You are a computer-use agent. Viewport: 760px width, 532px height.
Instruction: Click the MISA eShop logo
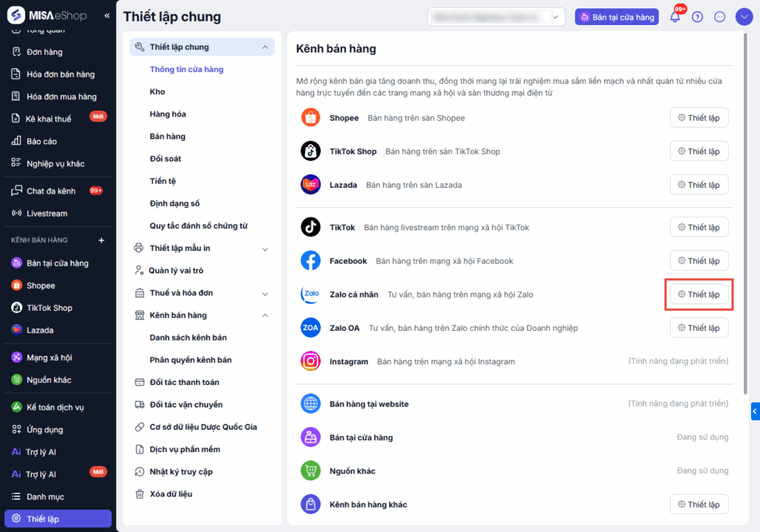pyautogui.click(x=47, y=16)
